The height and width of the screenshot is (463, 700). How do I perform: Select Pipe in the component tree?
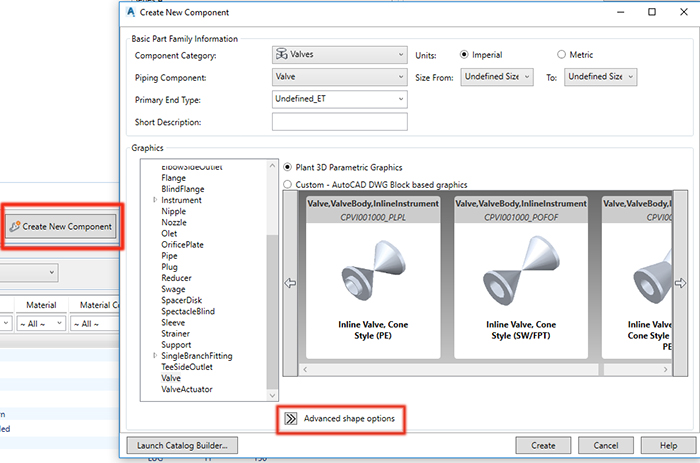pyautogui.click(x=169, y=256)
